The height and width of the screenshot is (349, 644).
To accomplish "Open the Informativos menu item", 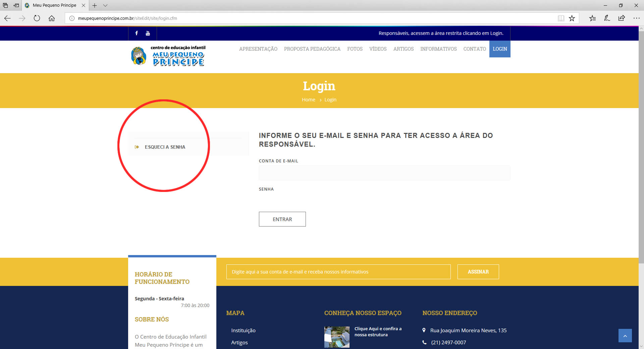I will click(438, 49).
